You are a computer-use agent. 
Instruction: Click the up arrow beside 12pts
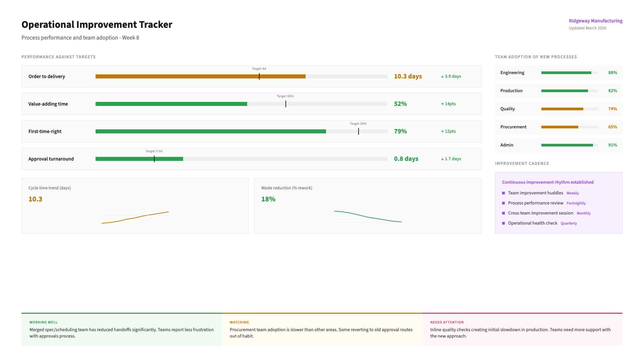pos(442,132)
